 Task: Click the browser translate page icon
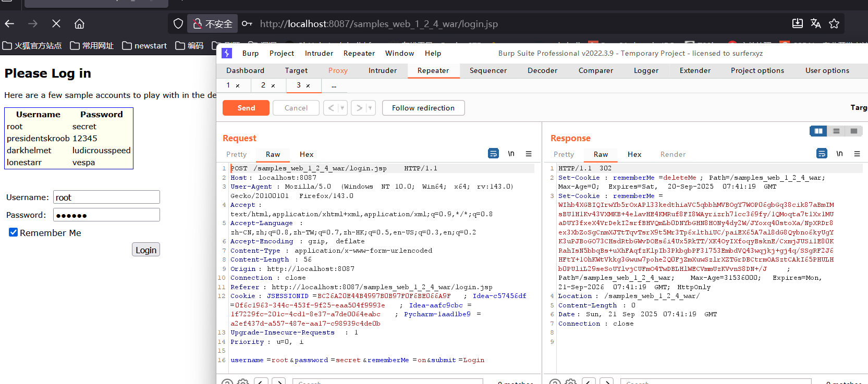(x=816, y=24)
